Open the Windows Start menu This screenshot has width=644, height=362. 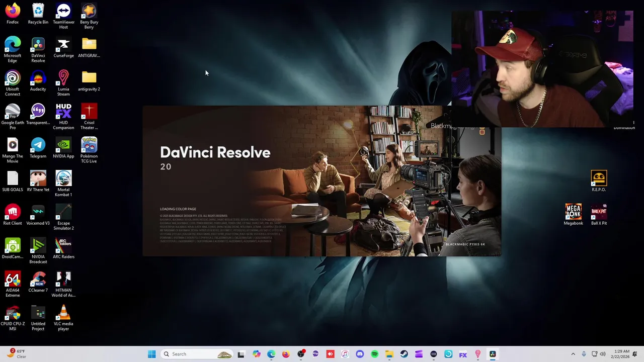point(151,354)
